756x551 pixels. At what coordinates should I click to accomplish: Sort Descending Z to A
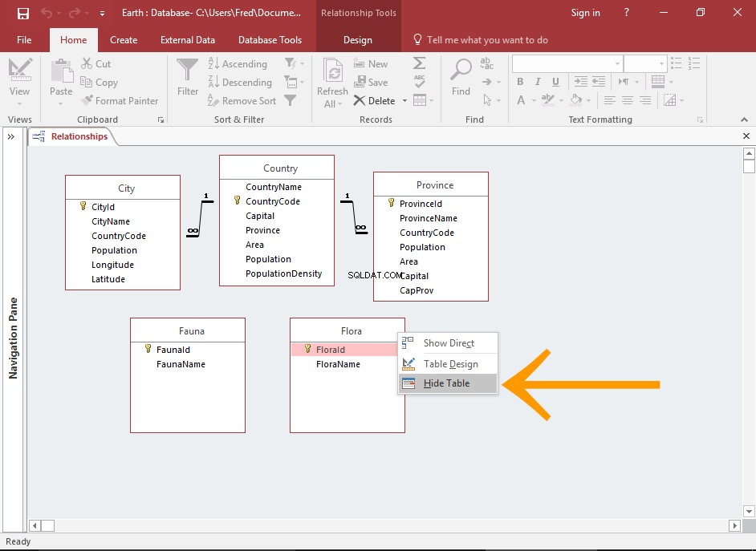(x=240, y=83)
